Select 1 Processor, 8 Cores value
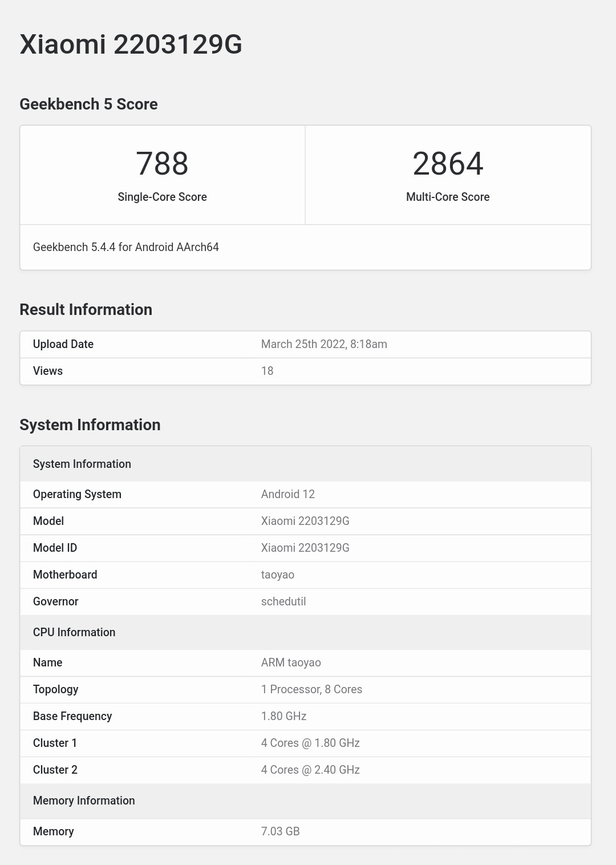616x865 pixels. 311,689
